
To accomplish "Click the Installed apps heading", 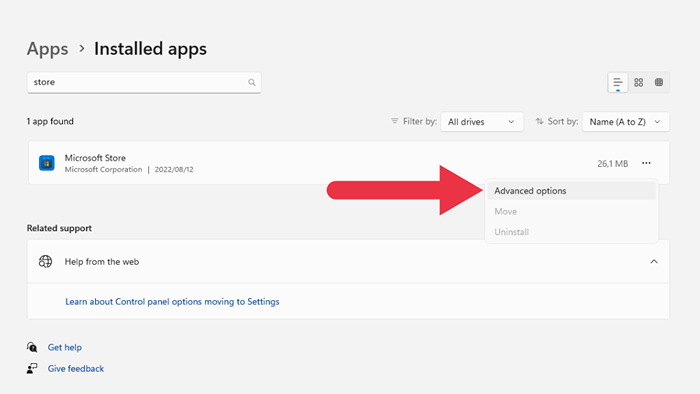I will [x=150, y=49].
